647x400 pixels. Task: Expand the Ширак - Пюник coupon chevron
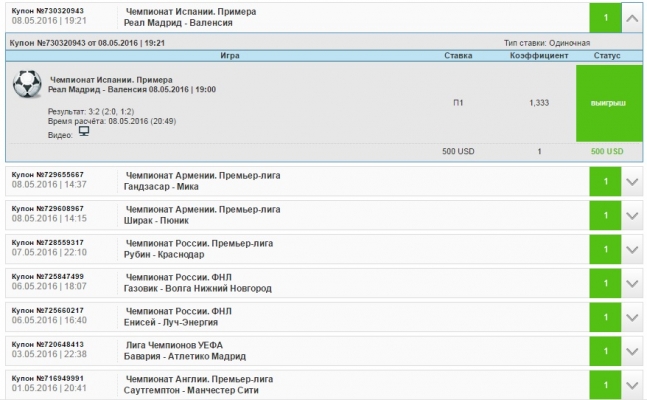click(632, 215)
